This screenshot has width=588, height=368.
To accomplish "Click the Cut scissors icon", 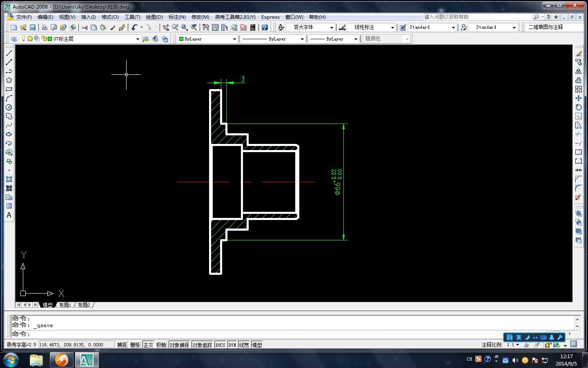I will click(85, 27).
